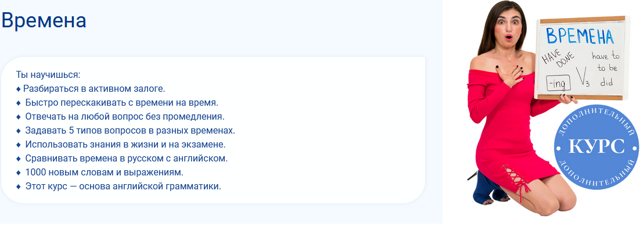
Task: Click "Этот курс — основа английской грамматики."
Action: coord(123,186)
